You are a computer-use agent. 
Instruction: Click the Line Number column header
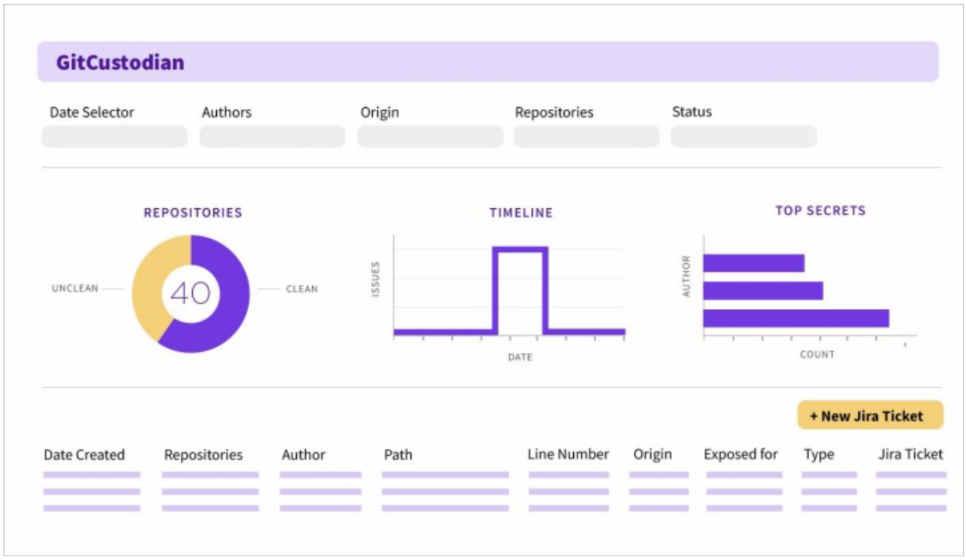click(x=568, y=454)
